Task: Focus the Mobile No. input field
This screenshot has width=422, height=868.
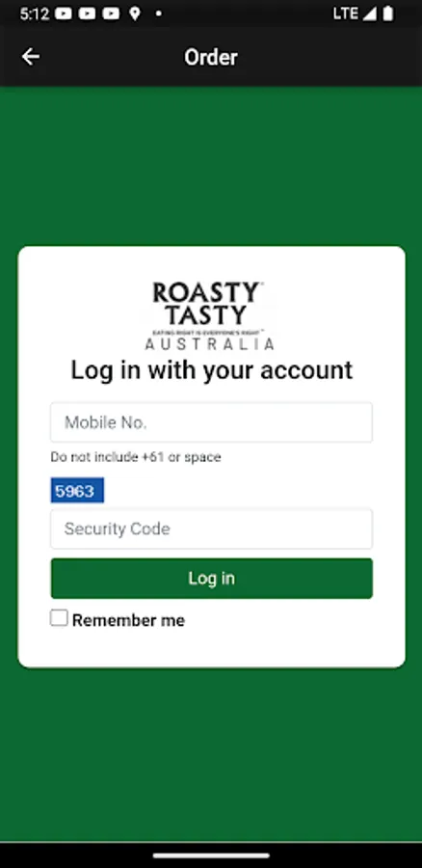Action: (x=211, y=422)
